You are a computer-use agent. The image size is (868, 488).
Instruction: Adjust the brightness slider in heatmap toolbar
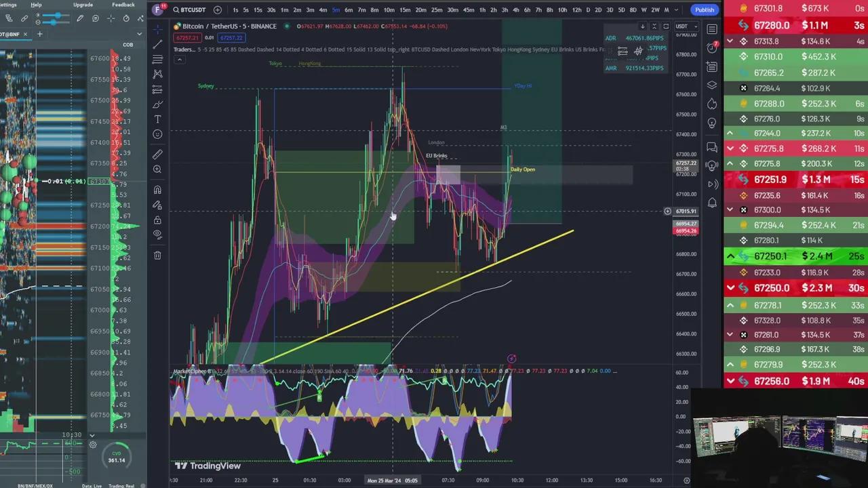[x=57, y=15]
